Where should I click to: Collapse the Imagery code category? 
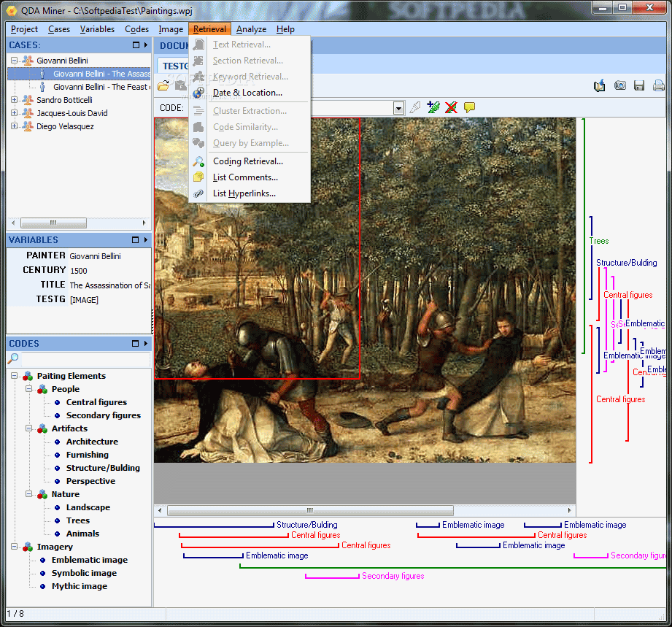pos(14,547)
